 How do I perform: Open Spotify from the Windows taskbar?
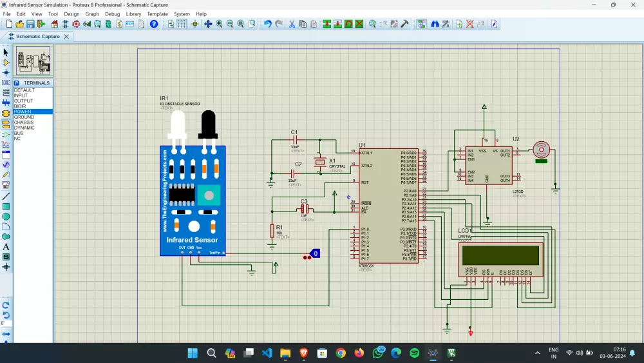pyautogui.click(x=414, y=353)
